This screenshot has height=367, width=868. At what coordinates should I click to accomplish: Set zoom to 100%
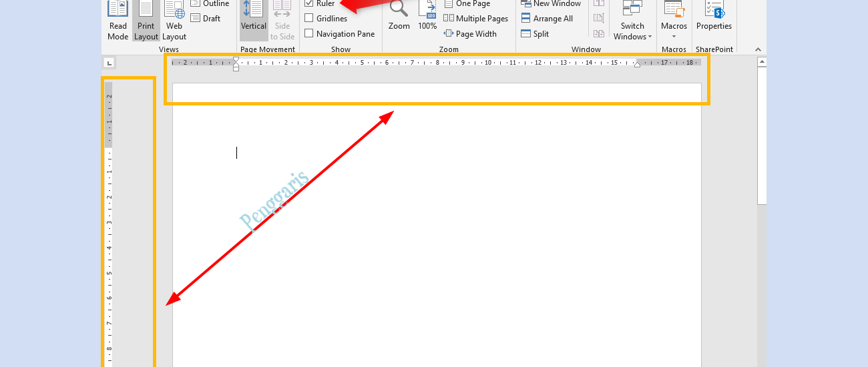click(427, 17)
